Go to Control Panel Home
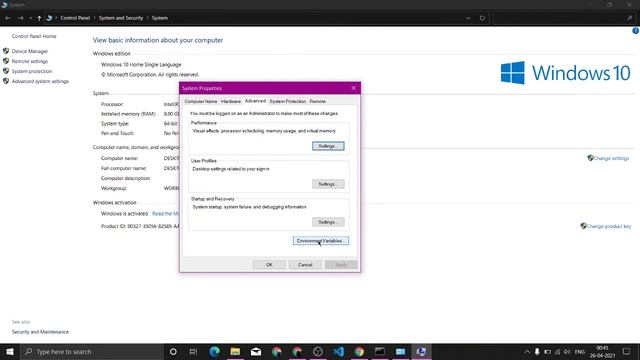 click(34, 36)
